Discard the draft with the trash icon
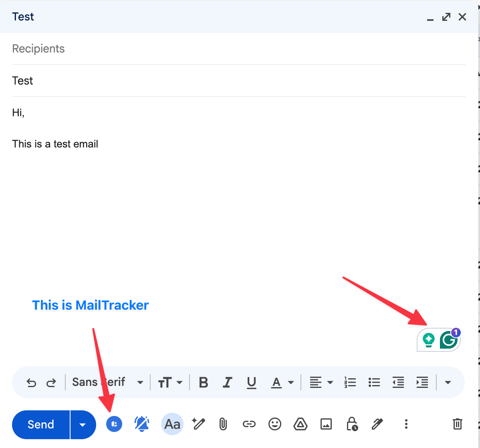Viewport: 480px width, 448px height. pos(457,424)
